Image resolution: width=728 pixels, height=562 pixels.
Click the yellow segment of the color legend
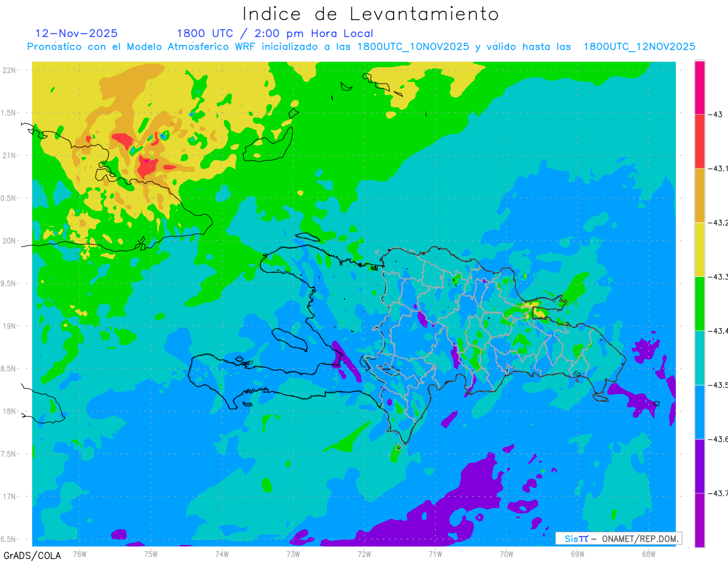699,249
